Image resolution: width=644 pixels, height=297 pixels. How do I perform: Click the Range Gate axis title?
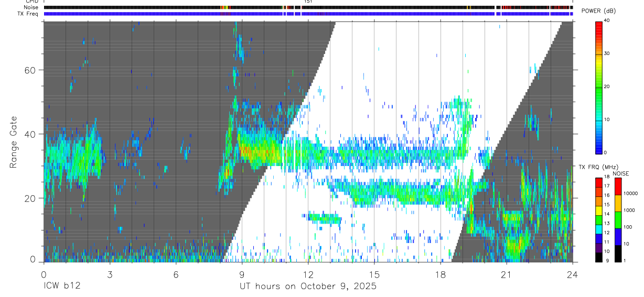pos(14,142)
